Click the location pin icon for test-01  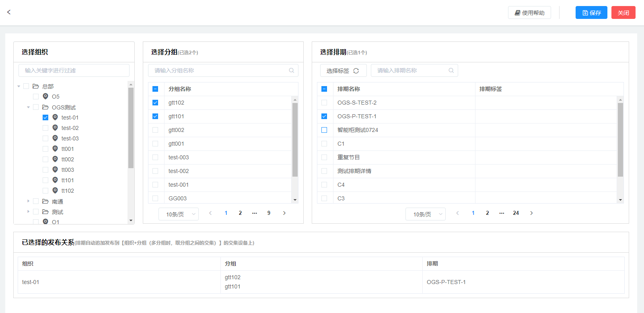pyautogui.click(x=55, y=117)
